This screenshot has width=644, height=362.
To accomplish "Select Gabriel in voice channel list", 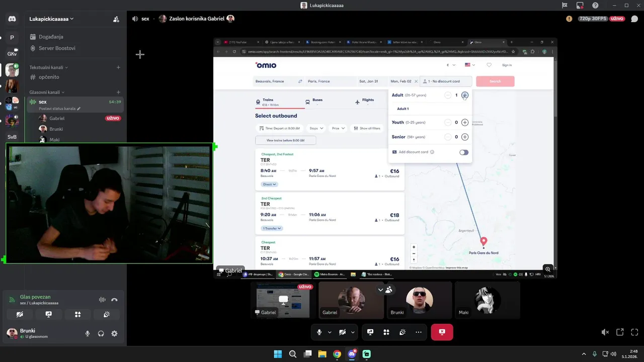I will (79, 118).
